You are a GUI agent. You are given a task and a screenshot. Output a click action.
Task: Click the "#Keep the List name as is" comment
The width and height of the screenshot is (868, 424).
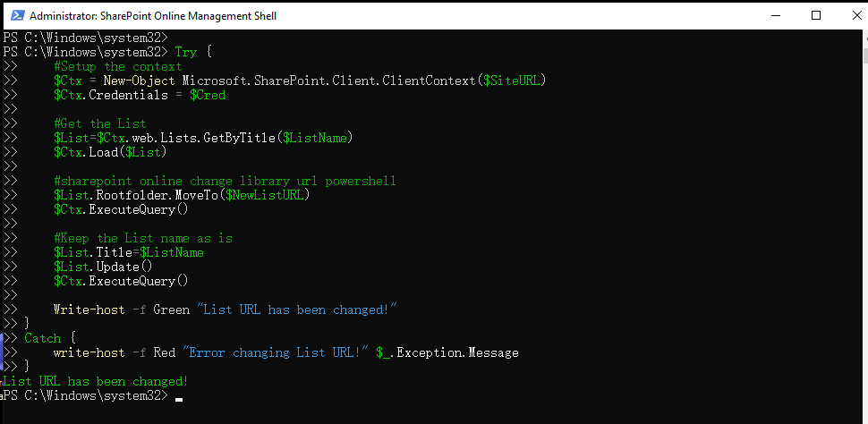(x=143, y=238)
